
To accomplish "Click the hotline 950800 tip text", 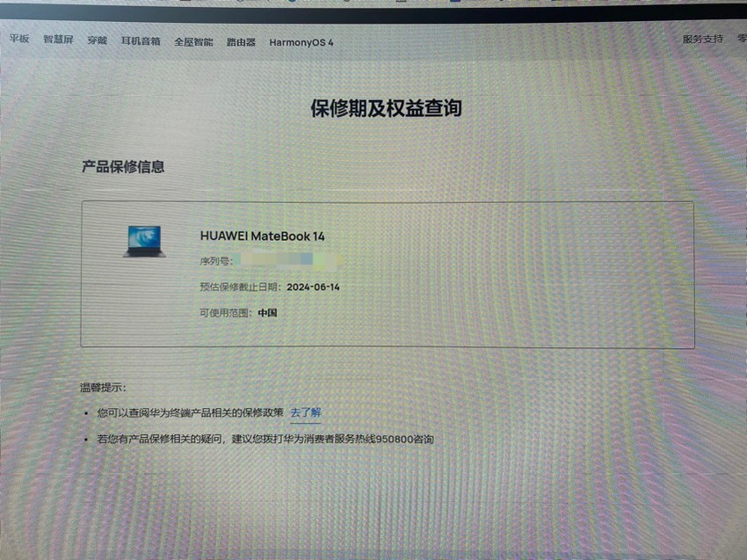I will click(x=265, y=439).
